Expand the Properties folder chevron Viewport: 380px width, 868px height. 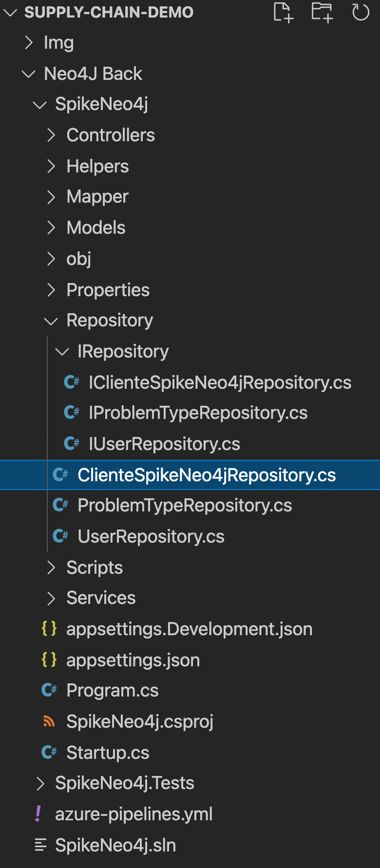pyautogui.click(x=51, y=290)
